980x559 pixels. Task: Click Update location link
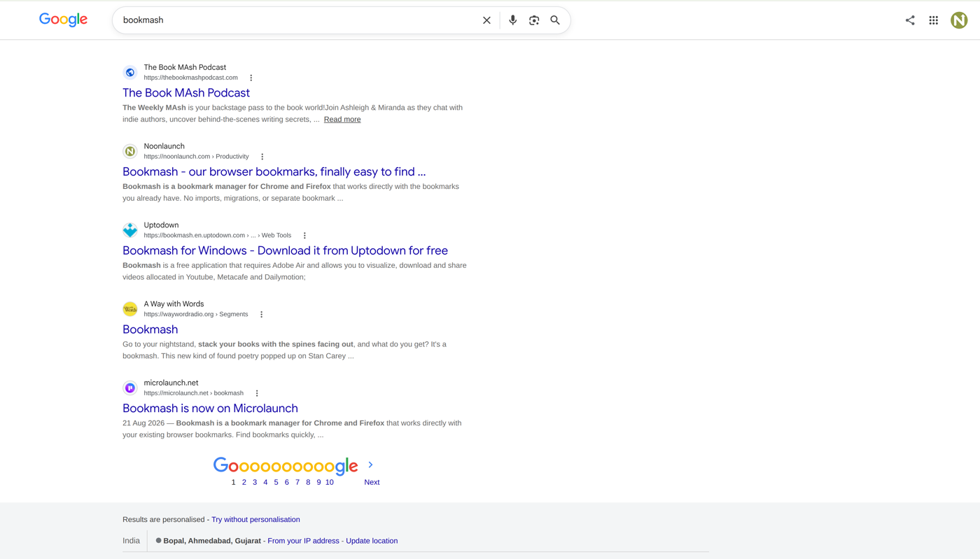[372, 541]
